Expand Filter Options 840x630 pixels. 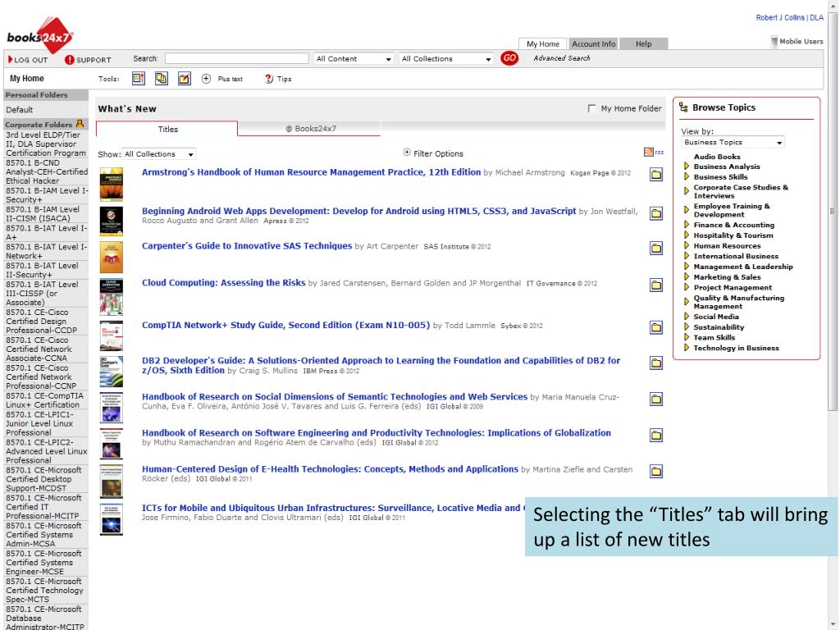point(433,153)
